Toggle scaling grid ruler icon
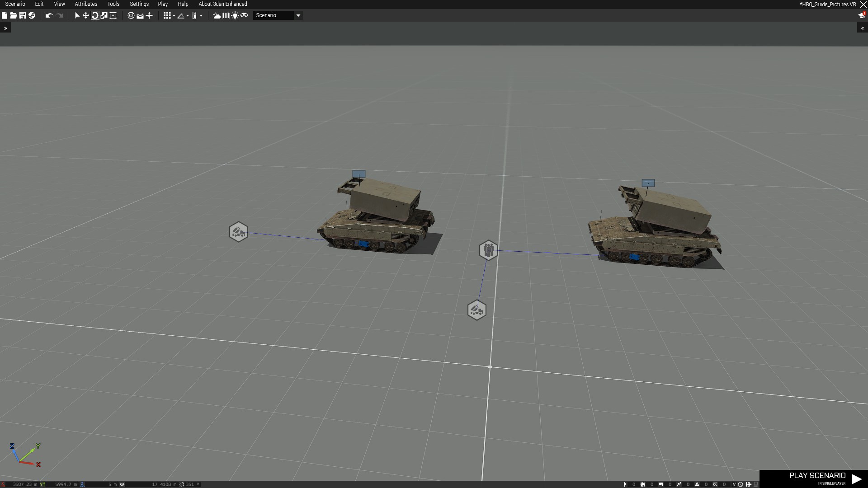This screenshot has width=868, height=488. pyautogui.click(x=194, y=15)
